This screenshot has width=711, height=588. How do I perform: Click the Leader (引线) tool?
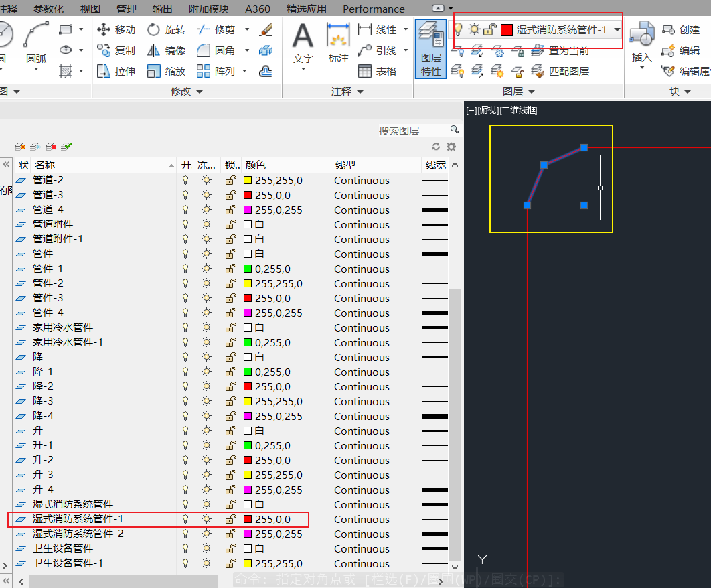click(x=378, y=50)
